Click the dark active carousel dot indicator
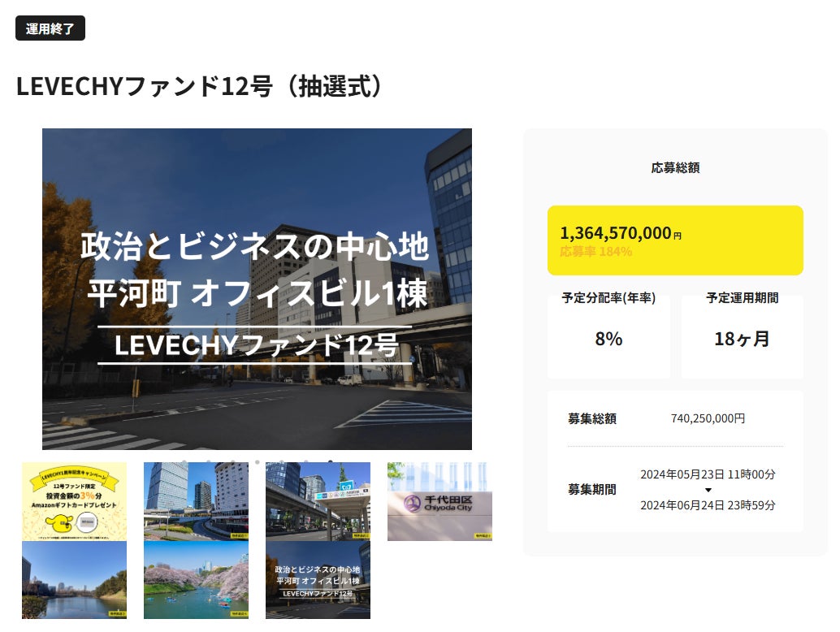This screenshot has width=840, height=632. [331, 461]
